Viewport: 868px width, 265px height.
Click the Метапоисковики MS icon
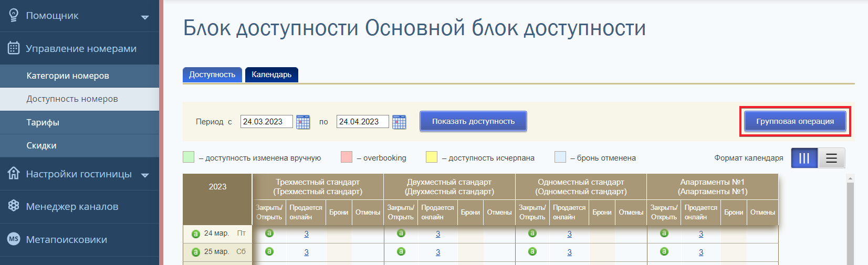[14, 239]
